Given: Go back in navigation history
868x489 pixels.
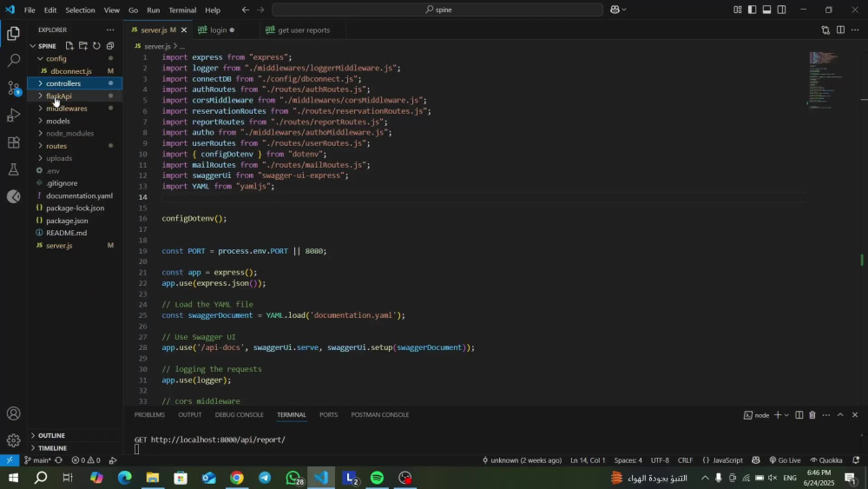Looking at the screenshot, I should (246, 10).
